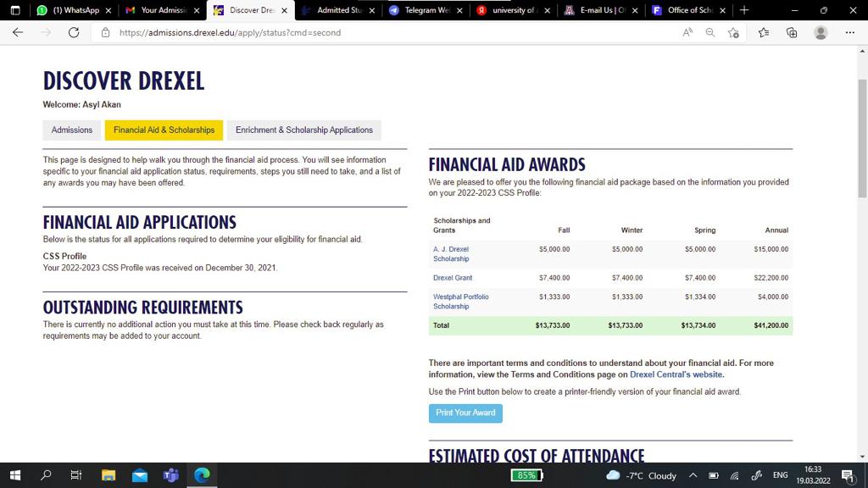Image resolution: width=868 pixels, height=488 pixels.
Task: Click the browser refresh button
Action: point(74,32)
